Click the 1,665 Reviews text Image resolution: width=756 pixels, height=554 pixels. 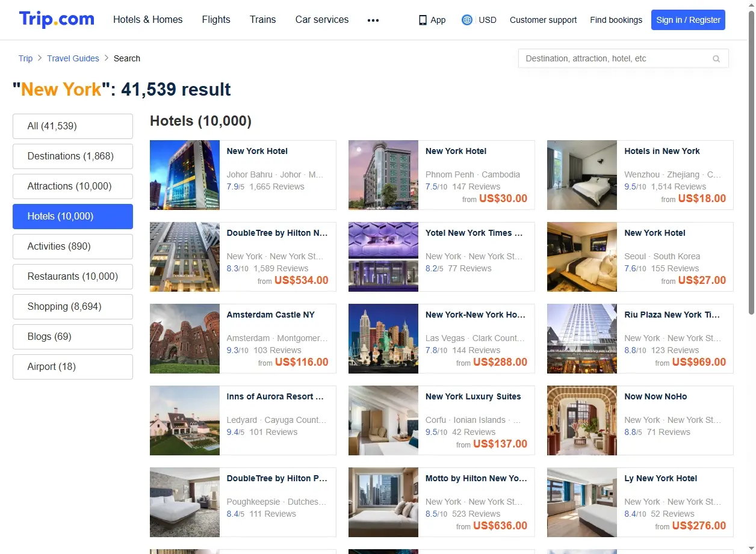(277, 186)
